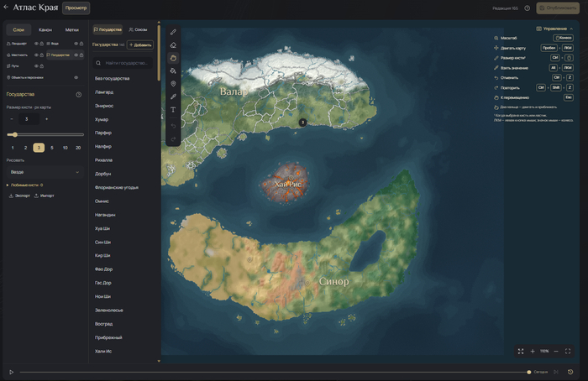Select Ламгард in the states list
The width and height of the screenshot is (588, 381).
pos(104,92)
